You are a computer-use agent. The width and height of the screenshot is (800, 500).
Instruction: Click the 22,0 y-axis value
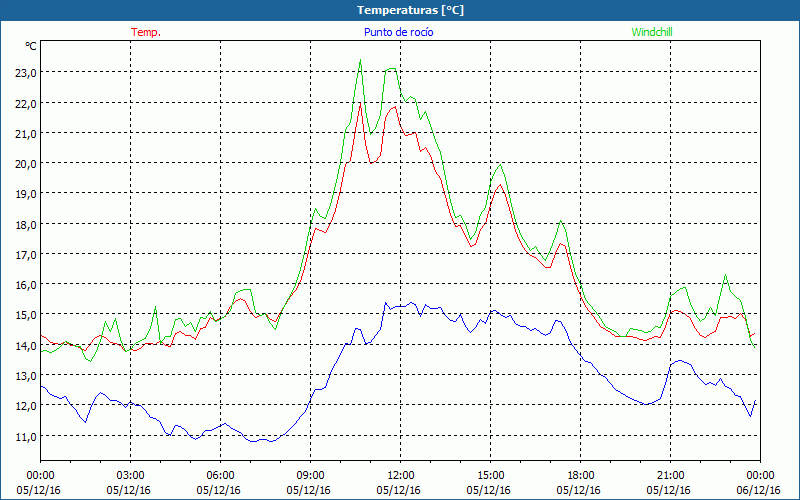(x=26, y=104)
